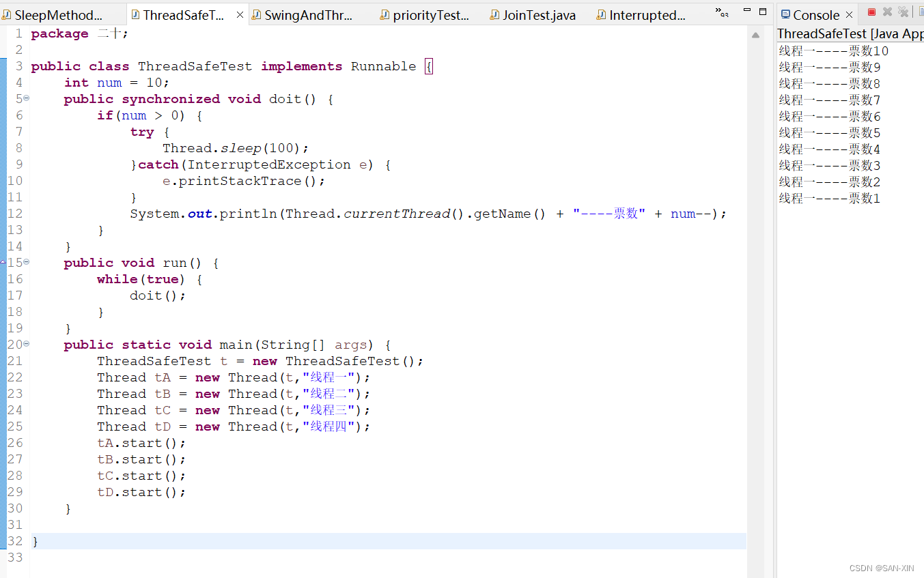
Task: Click 'ThreadSafeTest t = new ThreadSafeTest();' line
Action: pyautogui.click(x=260, y=361)
